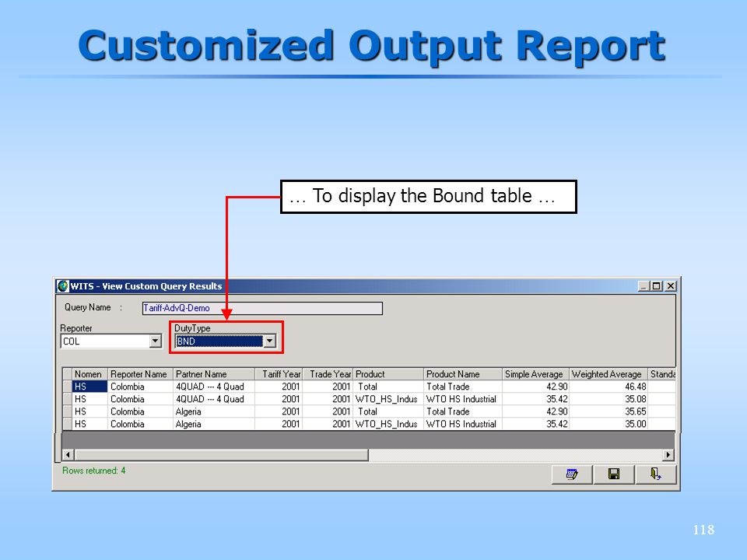Open the Reporter dropdown showing COL
747x560 pixels.
(x=155, y=341)
